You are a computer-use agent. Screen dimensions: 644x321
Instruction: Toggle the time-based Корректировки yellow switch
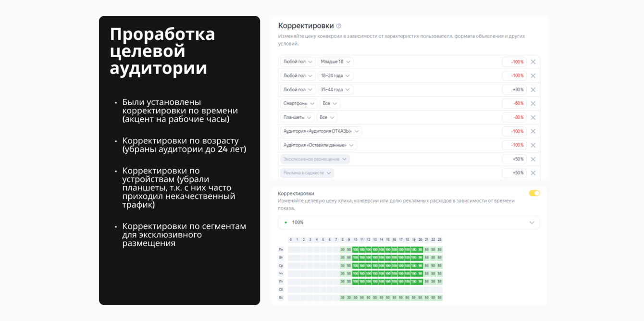point(534,193)
